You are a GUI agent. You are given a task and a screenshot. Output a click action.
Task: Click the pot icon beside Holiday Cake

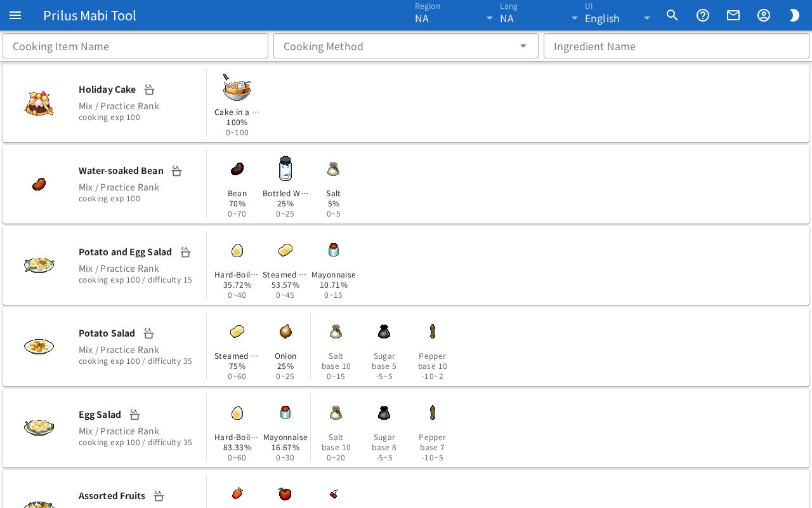(x=150, y=90)
